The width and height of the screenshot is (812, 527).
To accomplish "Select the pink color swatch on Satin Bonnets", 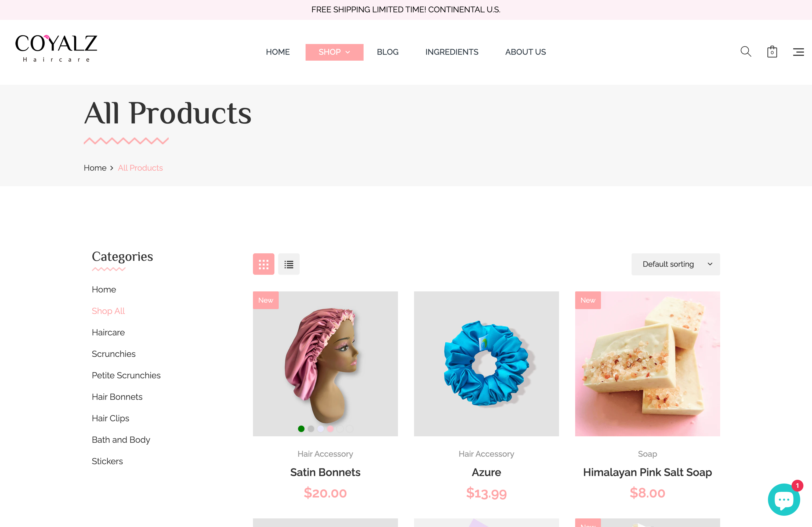I will coord(330,429).
